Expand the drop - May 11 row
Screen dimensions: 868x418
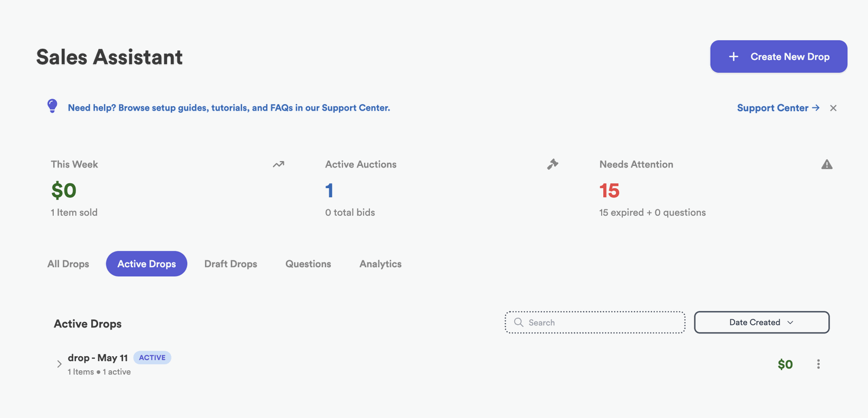[x=59, y=364]
